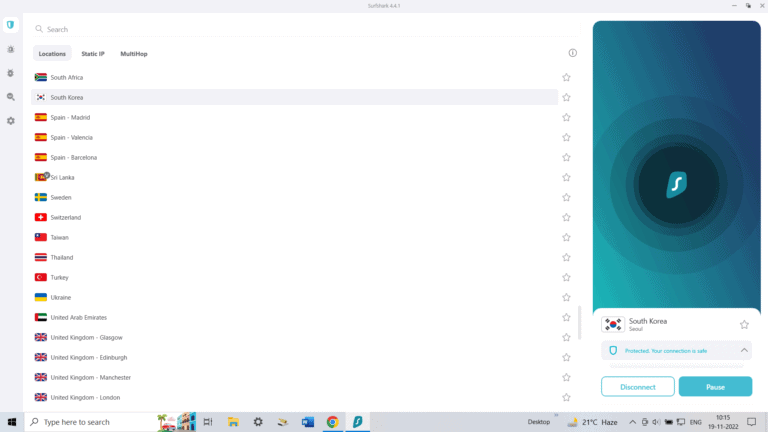Star the Switzerland location
Viewport: 768px width, 432px height.
coord(566,217)
